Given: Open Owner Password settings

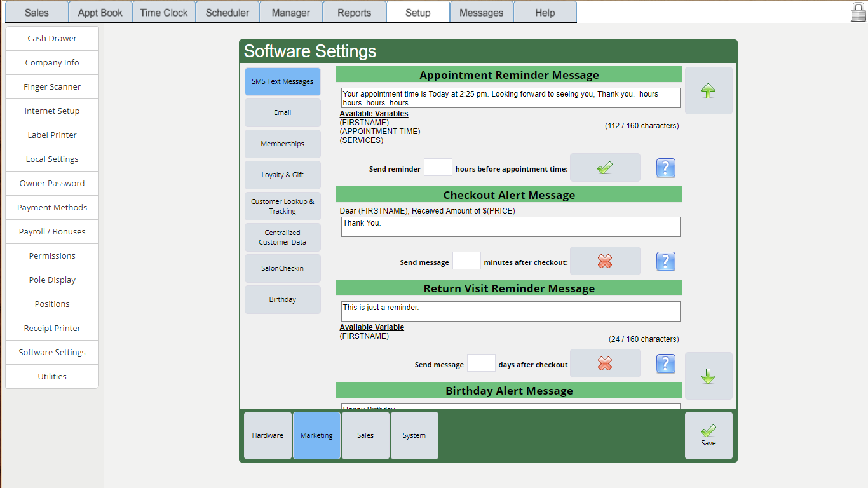Looking at the screenshot, I should pos(52,184).
